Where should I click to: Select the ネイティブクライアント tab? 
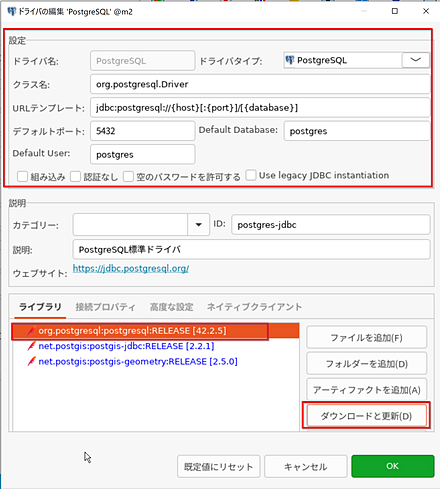coord(254,307)
